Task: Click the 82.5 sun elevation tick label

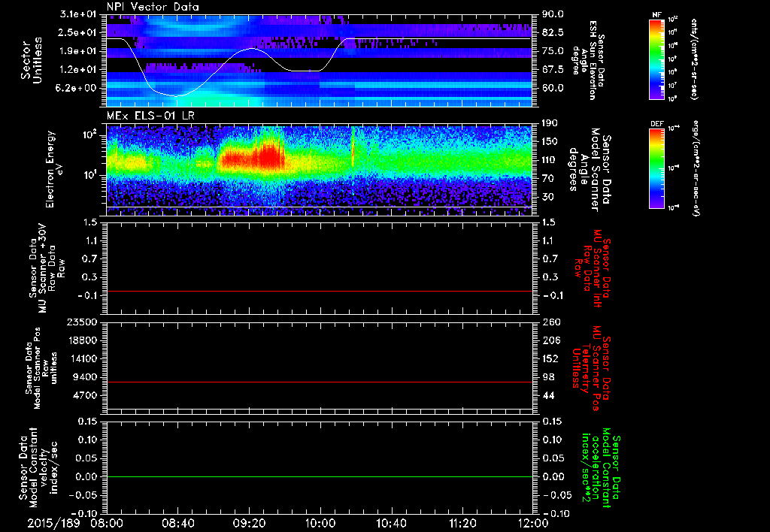Action: click(x=553, y=32)
